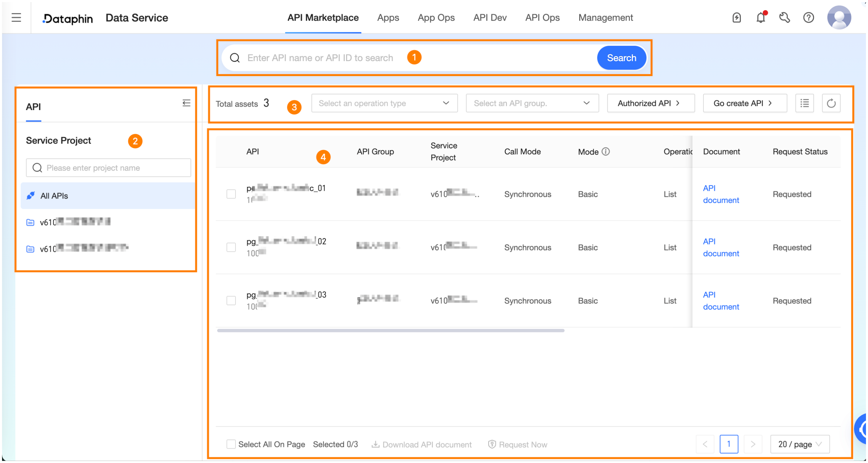Switch to the Apps tab
Screen dimensions: 868x463
388,18
